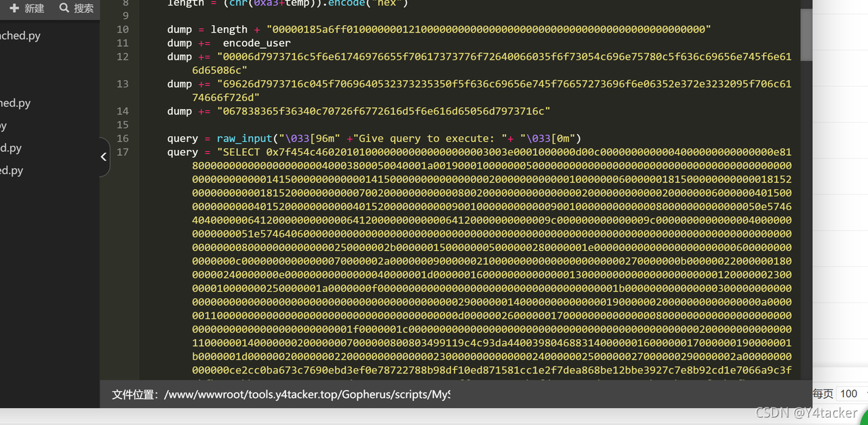Click the 'length' variable on line 10
Viewport: 868px width, 425px height.
pos(229,29)
